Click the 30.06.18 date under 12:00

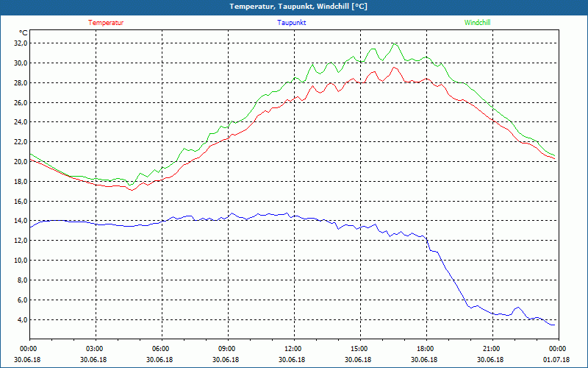click(292, 360)
